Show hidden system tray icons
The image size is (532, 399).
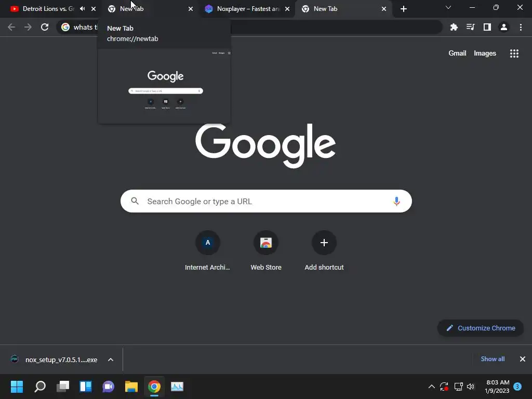[432, 387]
